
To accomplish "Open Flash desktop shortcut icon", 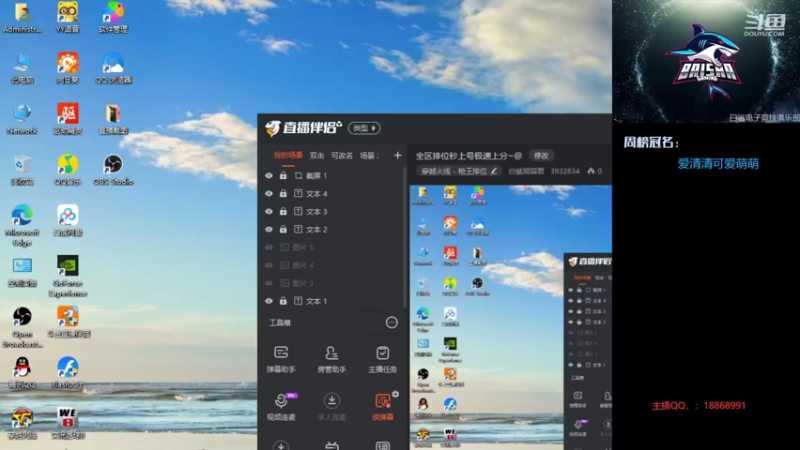I will (x=67, y=372).
